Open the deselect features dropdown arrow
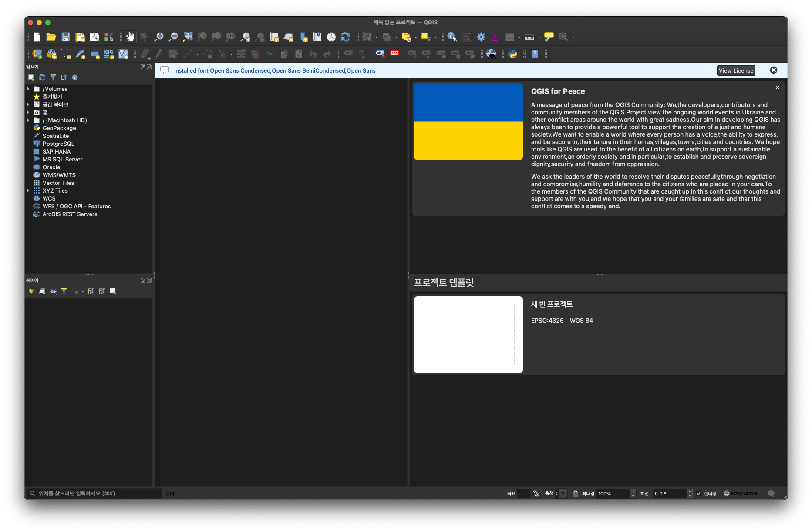This screenshot has height=532, width=812. pos(416,37)
